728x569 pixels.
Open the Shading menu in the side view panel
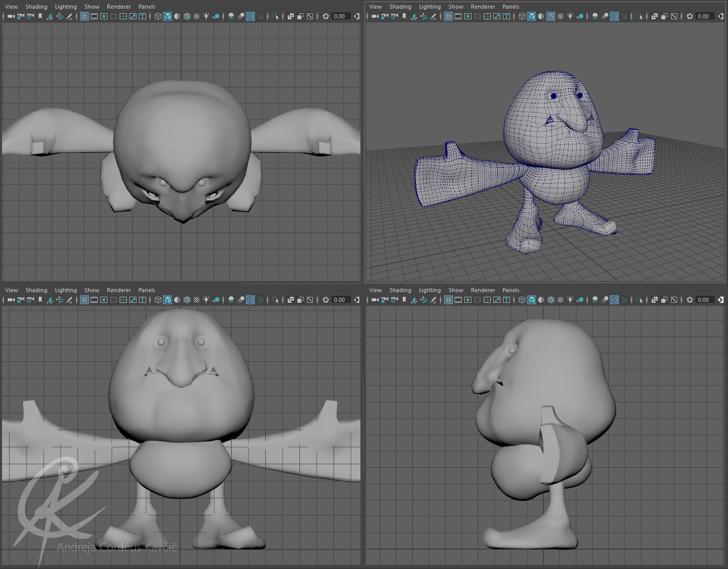(400, 290)
